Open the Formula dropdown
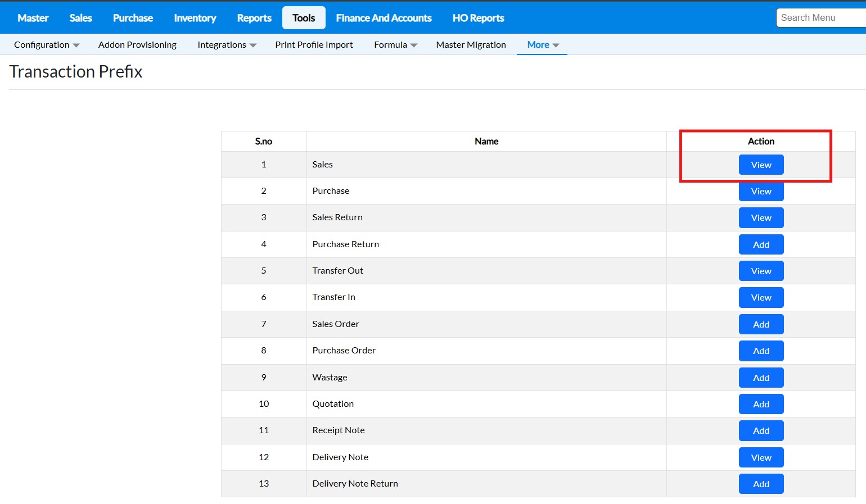This screenshot has height=504, width=866. 395,45
